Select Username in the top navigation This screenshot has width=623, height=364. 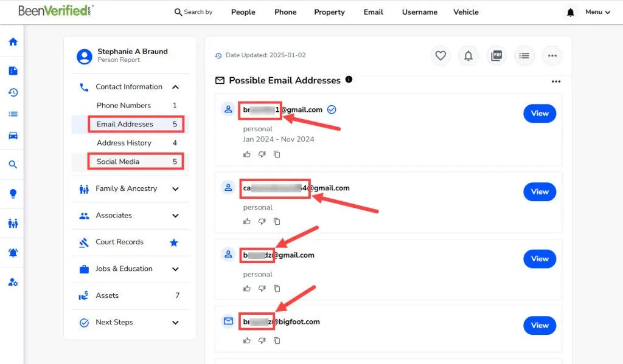pyautogui.click(x=419, y=12)
